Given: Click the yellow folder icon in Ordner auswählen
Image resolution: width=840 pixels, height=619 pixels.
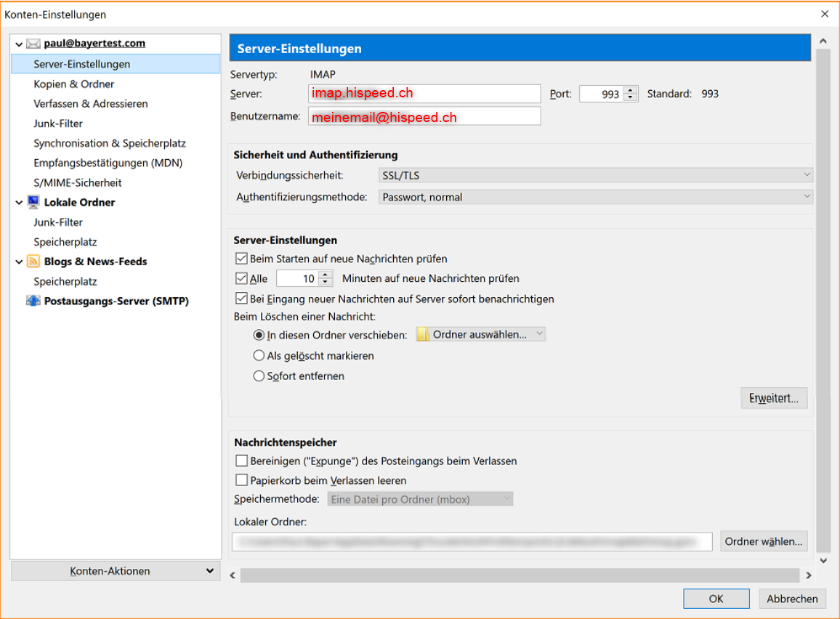Looking at the screenshot, I should pyautogui.click(x=423, y=334).
